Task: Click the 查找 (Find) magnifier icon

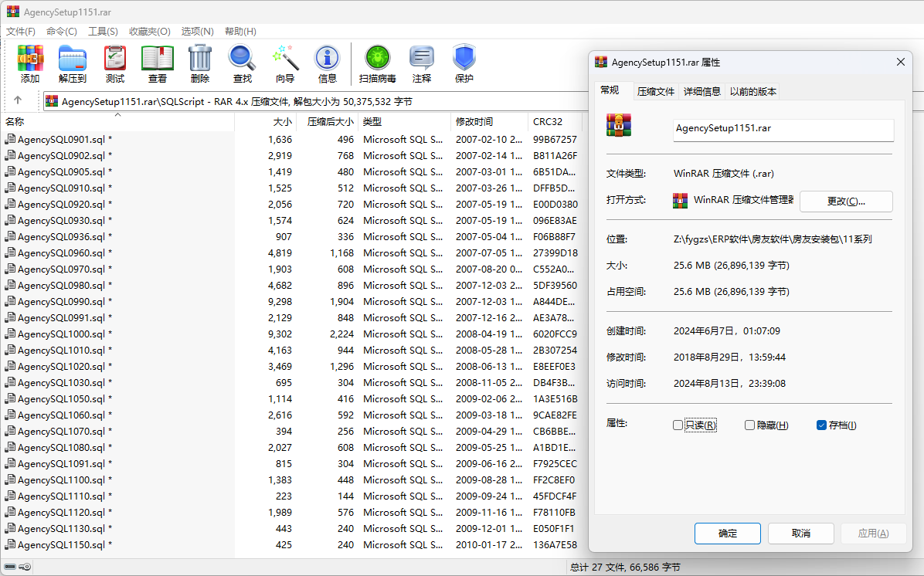Action: pyautogui.click(x=242, y=59)
